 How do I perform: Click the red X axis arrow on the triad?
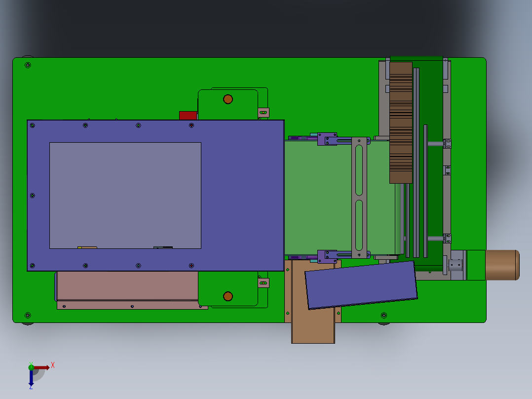point(42,367)
